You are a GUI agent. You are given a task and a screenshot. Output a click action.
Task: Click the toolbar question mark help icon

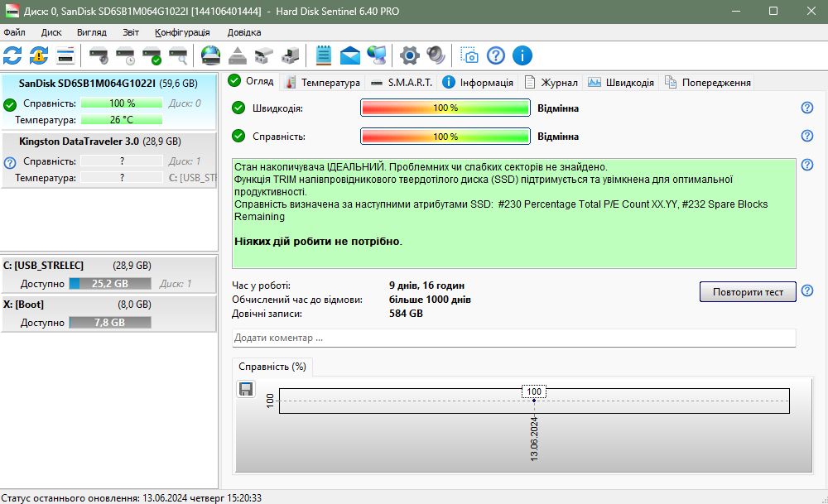pos(496,55)
